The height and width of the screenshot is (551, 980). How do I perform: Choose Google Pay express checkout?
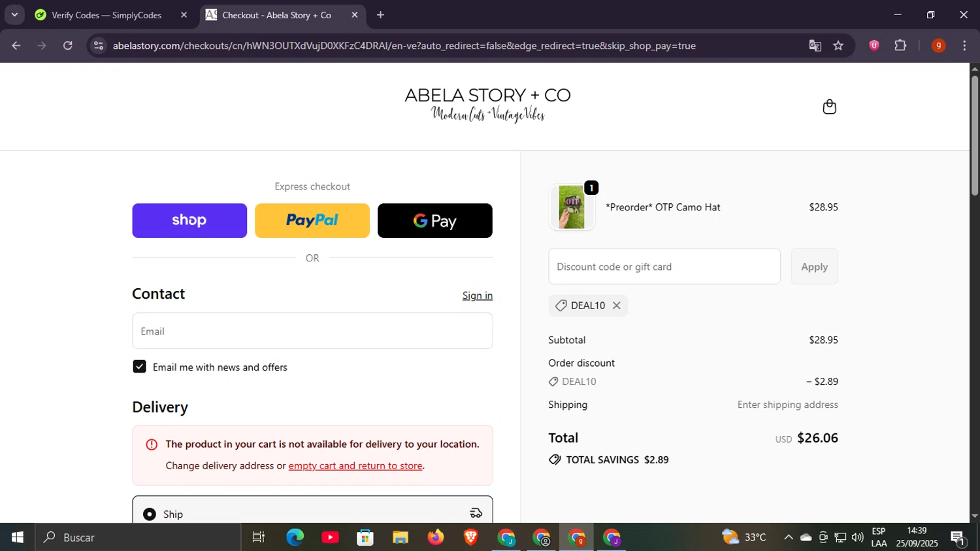point(435,220)
